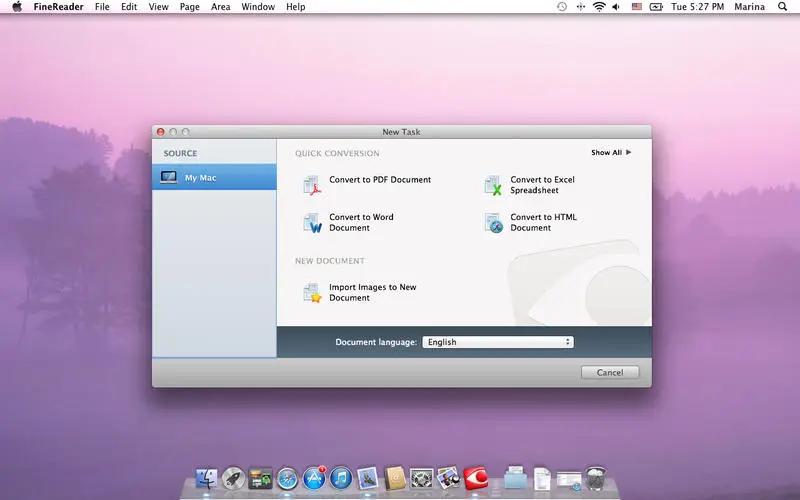The width and height of the screenshot is (800, 500).
Task: Choose Import Images to New Document label
Action: [372, 292]
